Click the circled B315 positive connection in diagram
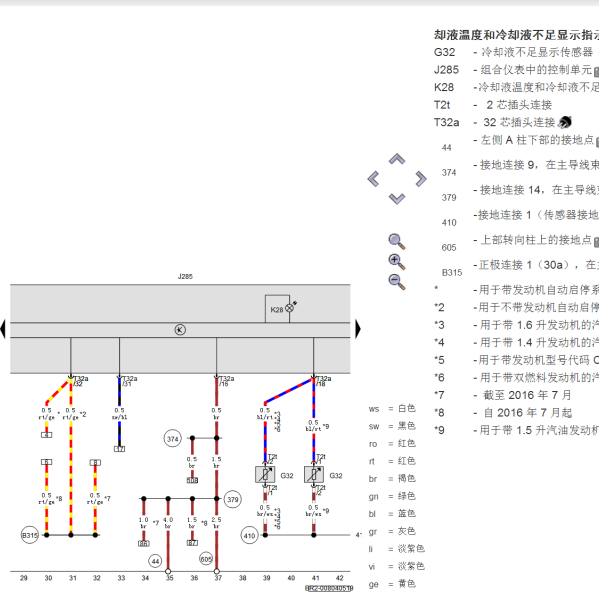 tap(30, 535)
